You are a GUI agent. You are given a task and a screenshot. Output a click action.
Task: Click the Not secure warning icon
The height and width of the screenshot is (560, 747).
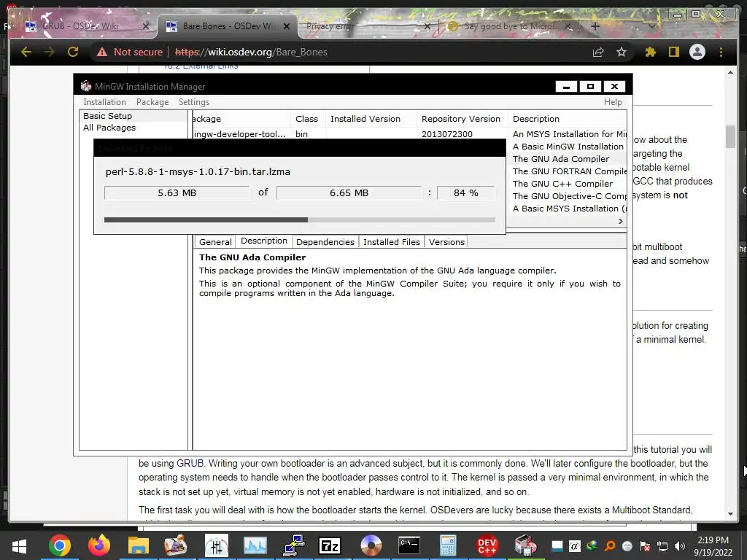pos(102,52)
